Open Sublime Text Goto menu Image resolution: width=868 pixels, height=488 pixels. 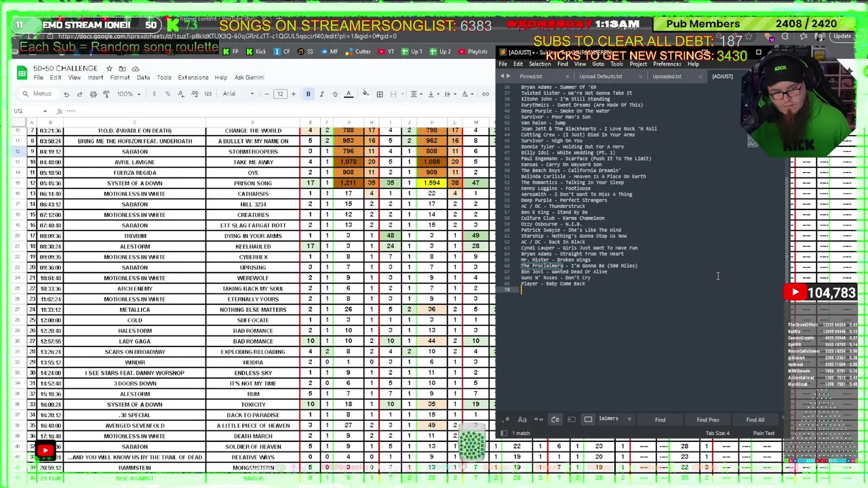598,64
